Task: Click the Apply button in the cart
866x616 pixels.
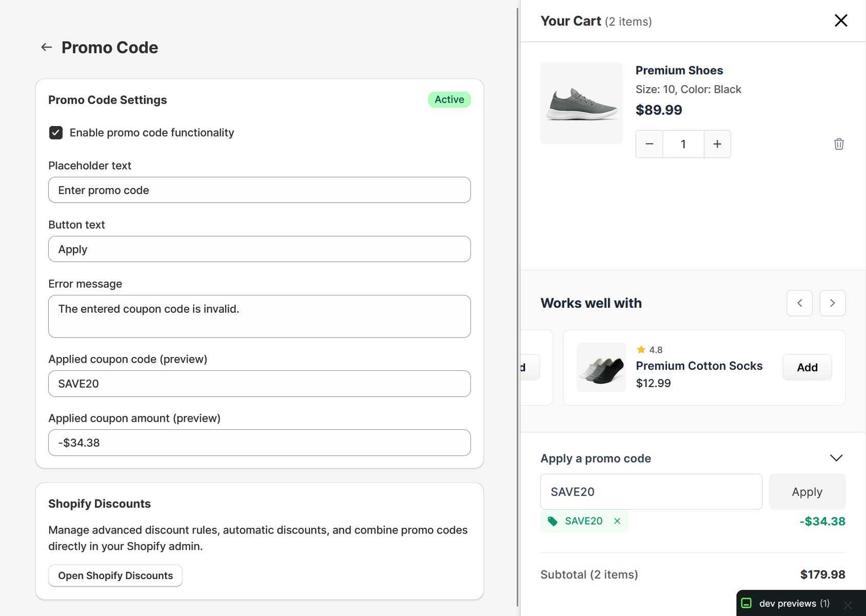Action: (807, 492)
